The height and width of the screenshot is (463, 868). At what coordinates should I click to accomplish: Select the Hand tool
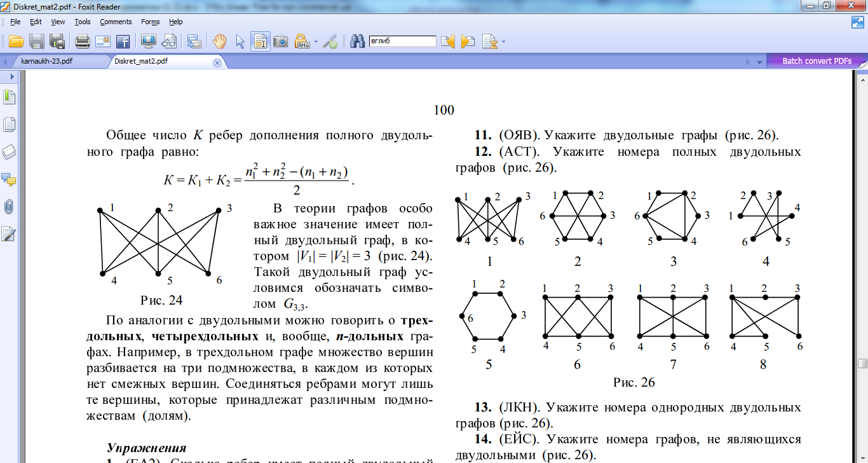pyautogui.click(x=220, y=41)
